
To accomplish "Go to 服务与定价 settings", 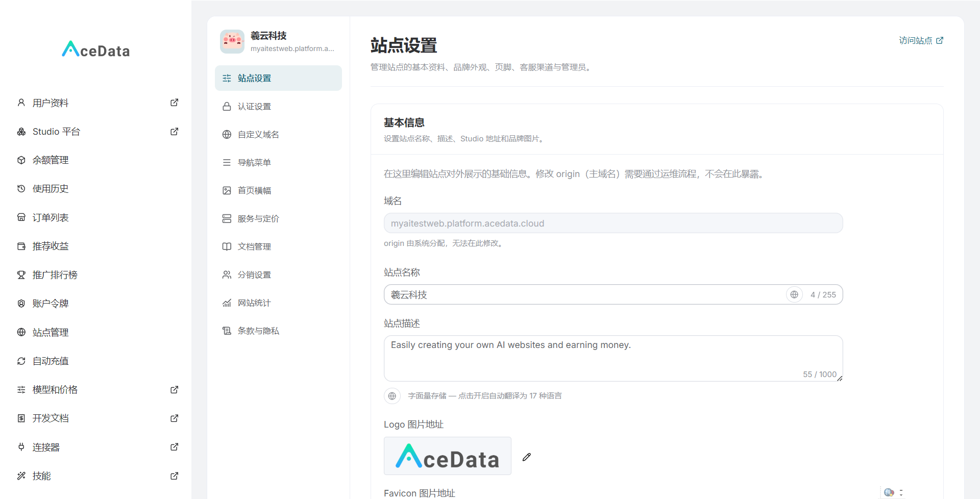I will click(x=278, y=218).
